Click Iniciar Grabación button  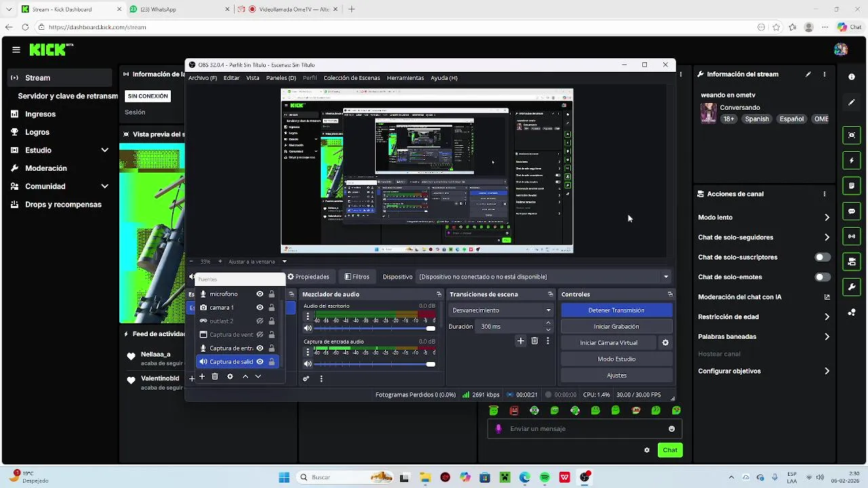pos(616,327)
